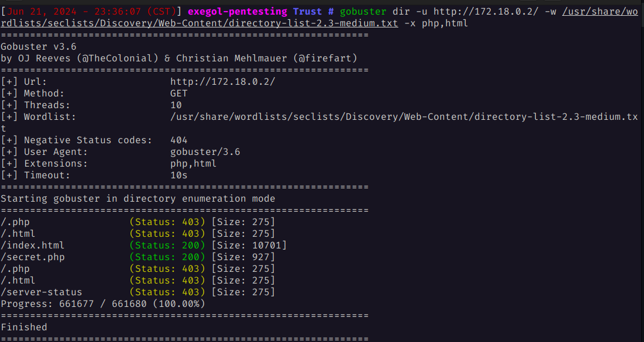Click the [+] User Agent: label
Image resolution: width=644 pixels, height=342 pixels.
(x=44, y=152)
